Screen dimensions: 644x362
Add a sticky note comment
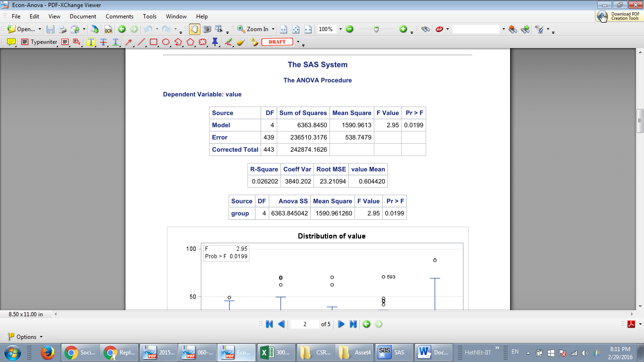pyautogui.click(x=10, y=41)
